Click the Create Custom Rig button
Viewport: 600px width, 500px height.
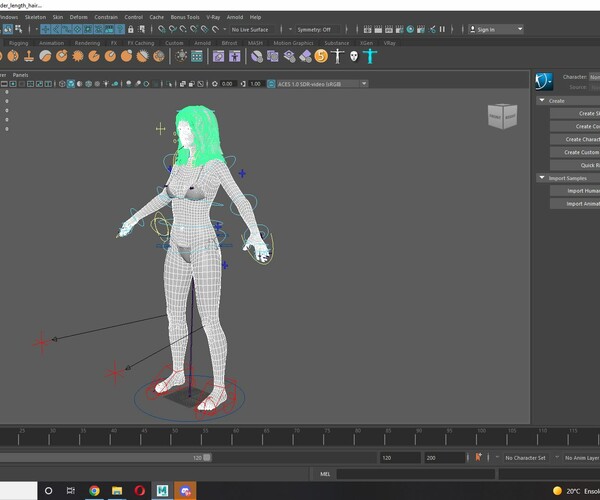(x=575, y=152)
